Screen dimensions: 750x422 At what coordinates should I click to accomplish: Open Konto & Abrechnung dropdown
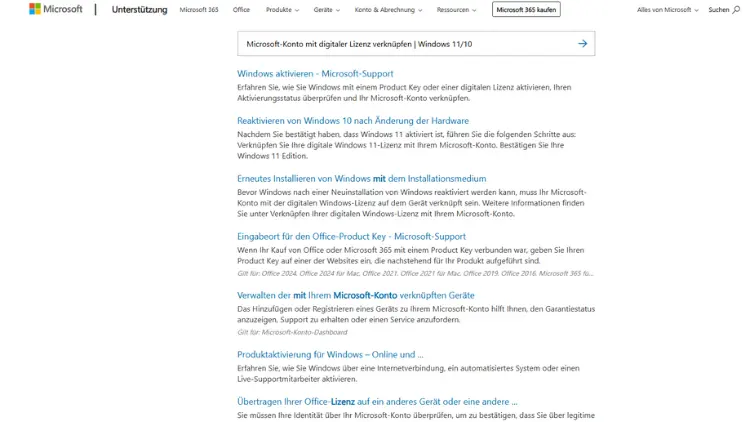click(388, 10)
